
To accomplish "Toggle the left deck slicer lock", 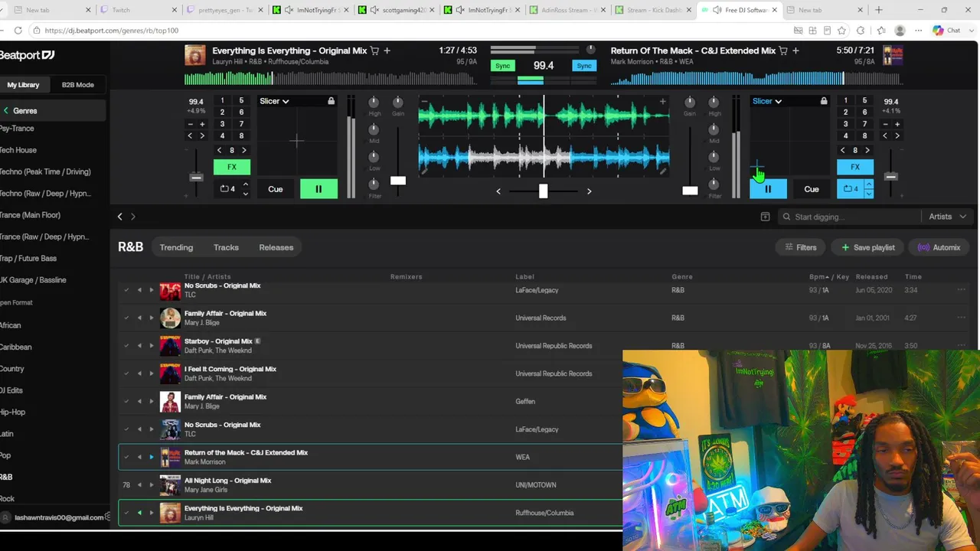I will [x=331, y=101].
